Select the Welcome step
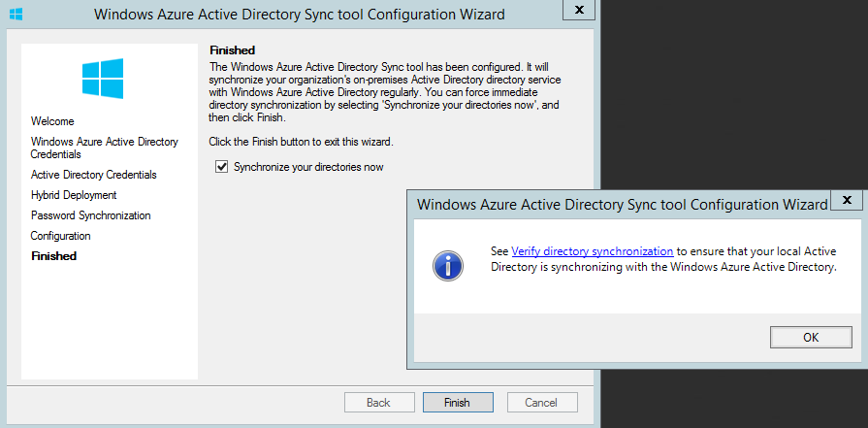This screenshot has height=428, width=868. (x=52, y=121)
